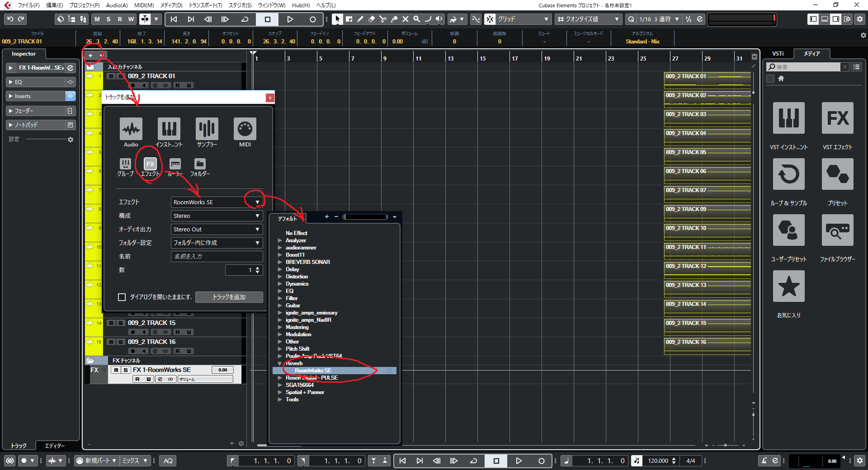Choose the Instrument track type icon
Screen dimensions: 868x470
[x=169, y=129]
